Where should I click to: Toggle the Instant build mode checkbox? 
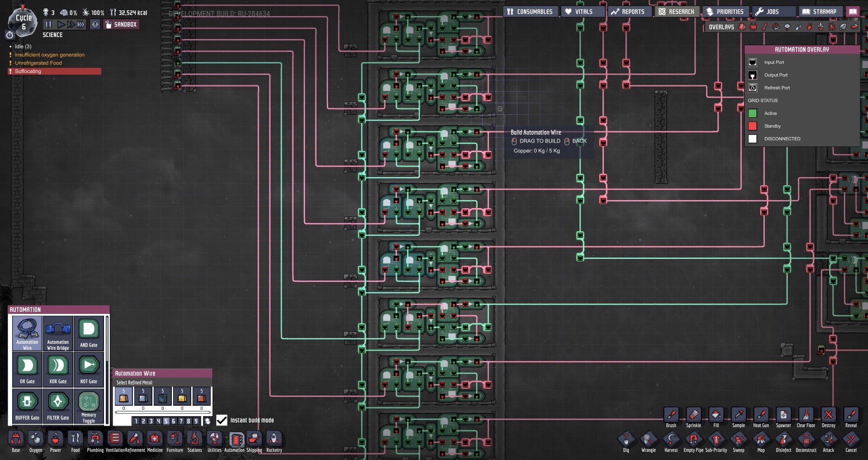click(222, 420)
